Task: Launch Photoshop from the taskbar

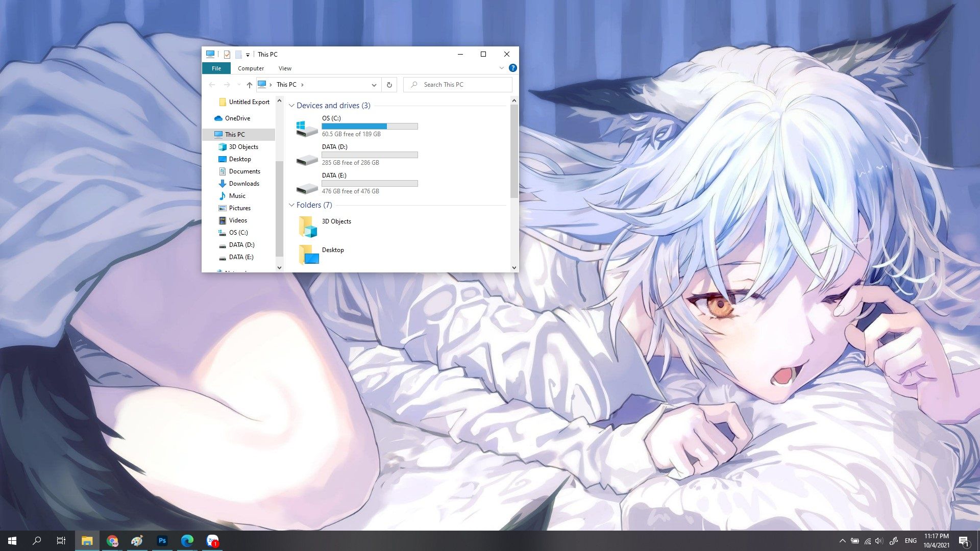Action: coord(162,541)
